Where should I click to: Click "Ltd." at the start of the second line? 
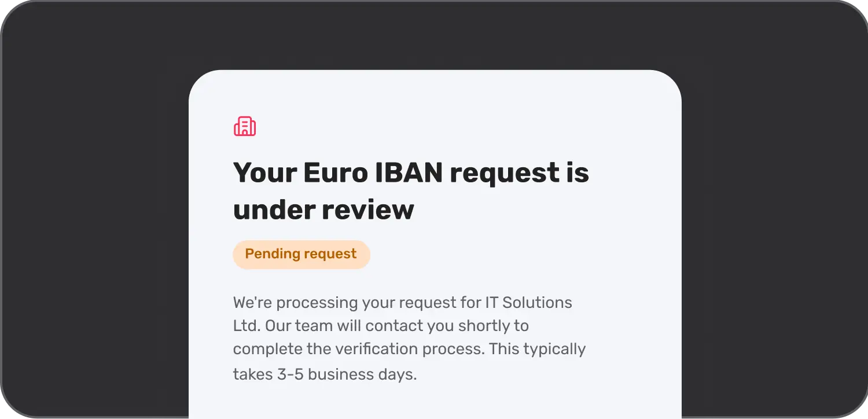pos(247,326)
